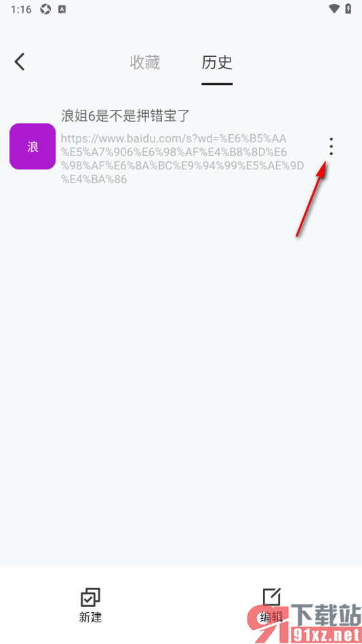The height and width of the screenshot is (644, 362).
Task: Click the baidu.com URL text
Action: [182, 159]
